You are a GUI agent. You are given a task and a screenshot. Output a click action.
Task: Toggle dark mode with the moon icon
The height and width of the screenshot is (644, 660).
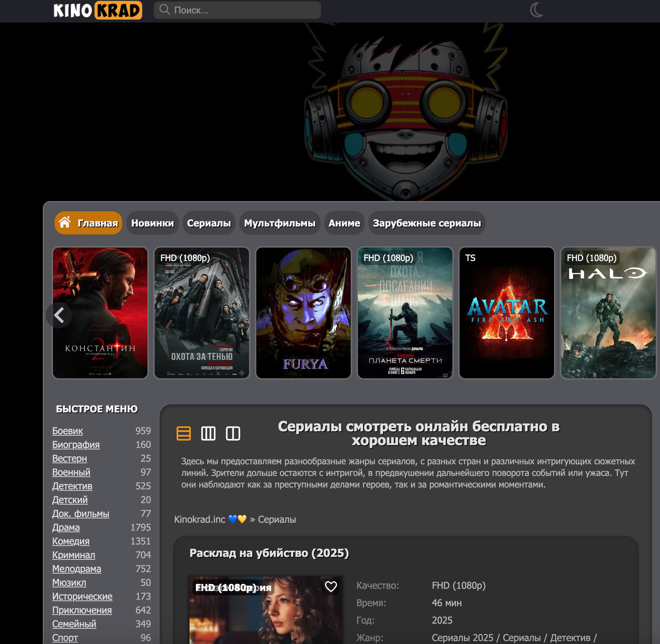pyautogui.click(x=537, y=10)
